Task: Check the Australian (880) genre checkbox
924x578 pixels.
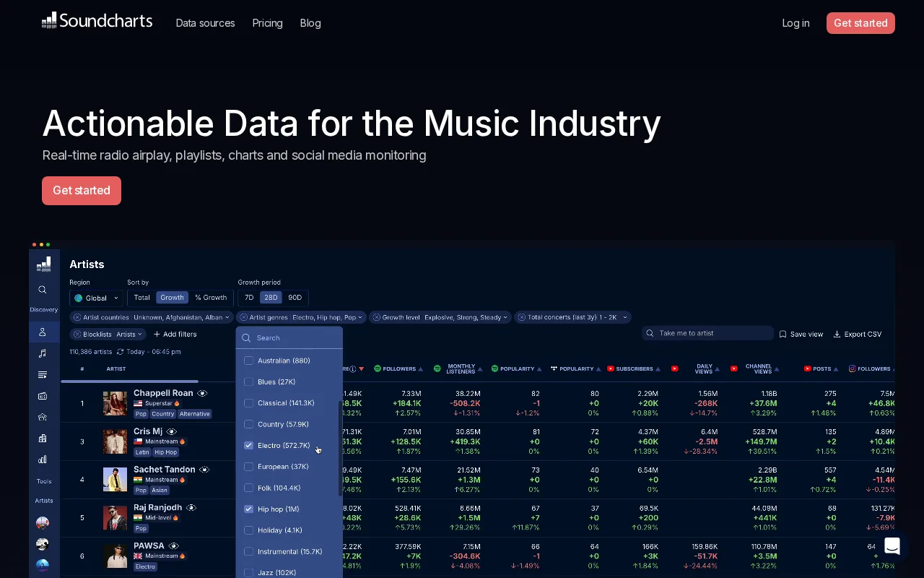Action: click(x=249, y=361)
